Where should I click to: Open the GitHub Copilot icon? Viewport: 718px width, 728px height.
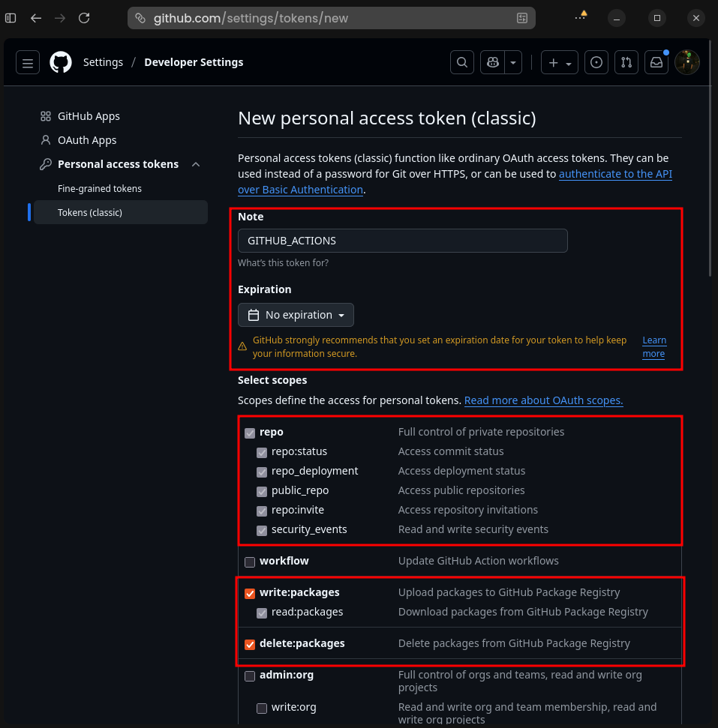click(x=491, y=62)
